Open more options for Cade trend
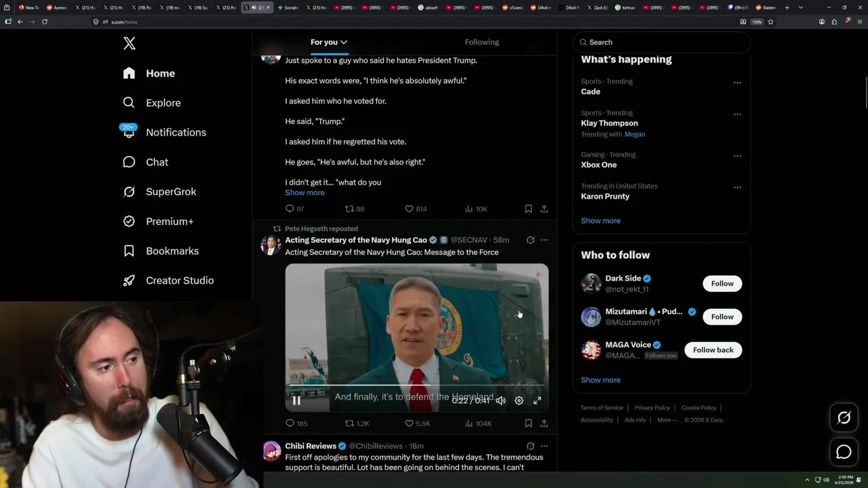 pyautogui.click(x=737, y=83)
